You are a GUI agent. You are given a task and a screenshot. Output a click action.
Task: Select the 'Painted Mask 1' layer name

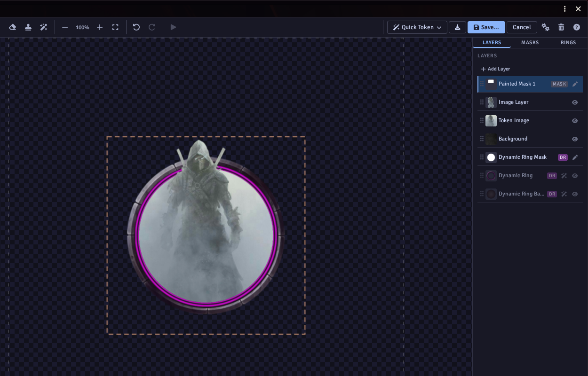(x=517, y=84)
